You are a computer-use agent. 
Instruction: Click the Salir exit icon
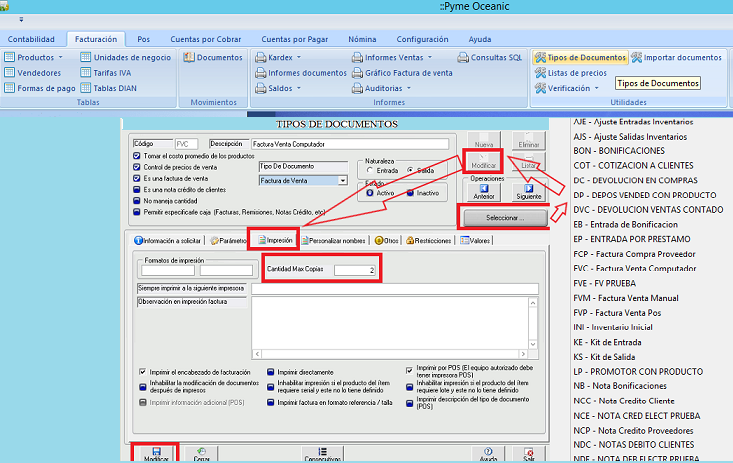coord(529,452)
